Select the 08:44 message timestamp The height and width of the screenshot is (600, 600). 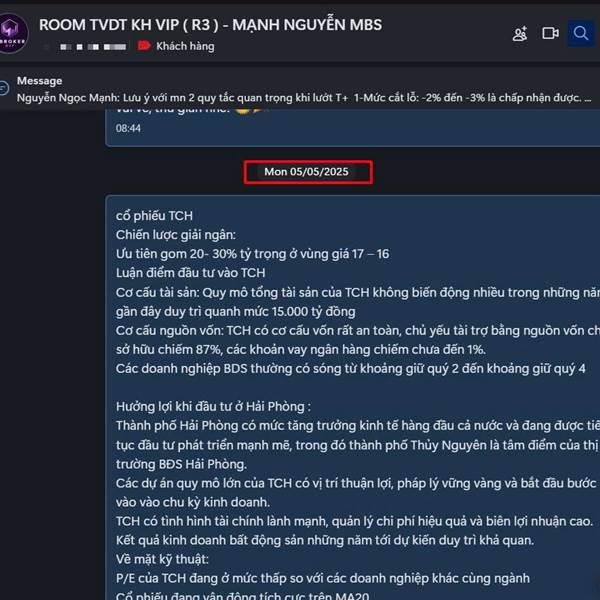point(128,128)
